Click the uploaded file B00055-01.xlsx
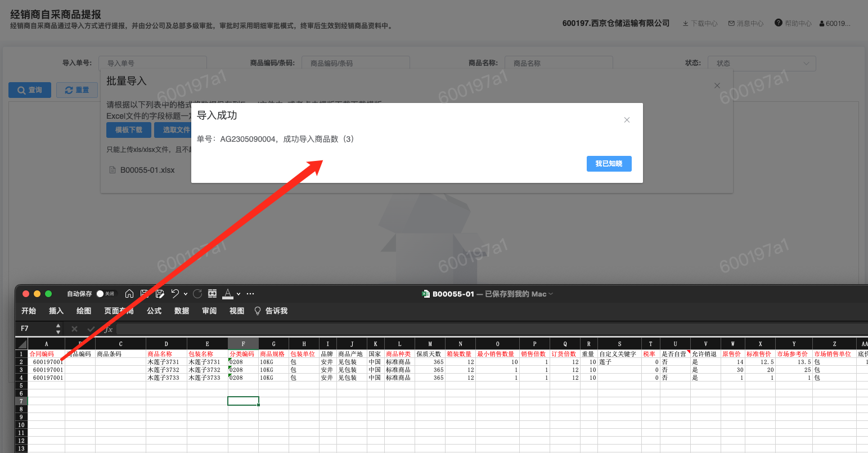This screenshot has height=453, width=868. tap(147, 170)
